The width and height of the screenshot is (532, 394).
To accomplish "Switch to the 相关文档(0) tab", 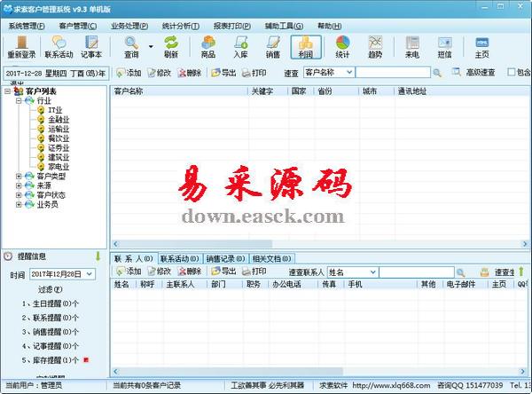I will tap(272, 259).
